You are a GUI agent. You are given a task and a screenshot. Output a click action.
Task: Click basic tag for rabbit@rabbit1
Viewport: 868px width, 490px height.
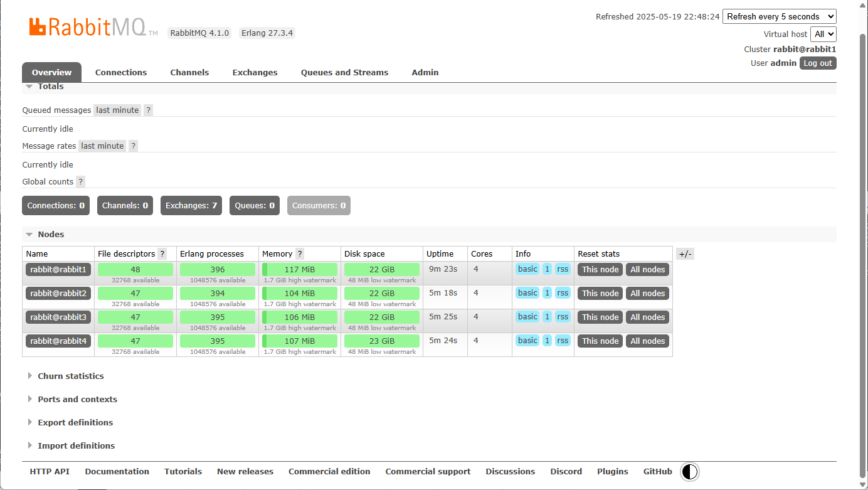point(527,269)
